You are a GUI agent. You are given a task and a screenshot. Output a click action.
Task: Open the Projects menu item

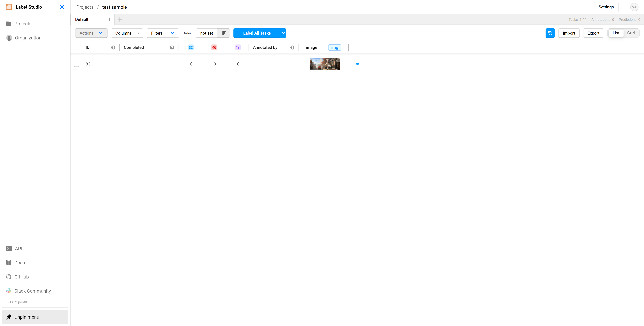coord(23,24)
